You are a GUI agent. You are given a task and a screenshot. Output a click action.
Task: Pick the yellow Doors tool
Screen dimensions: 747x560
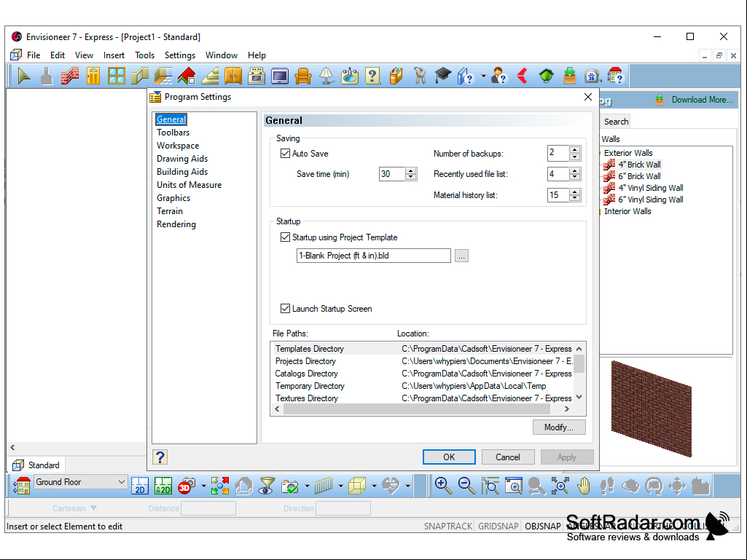93,76
